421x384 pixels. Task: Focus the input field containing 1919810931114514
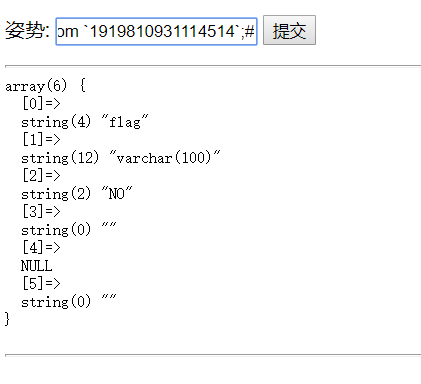156,32
